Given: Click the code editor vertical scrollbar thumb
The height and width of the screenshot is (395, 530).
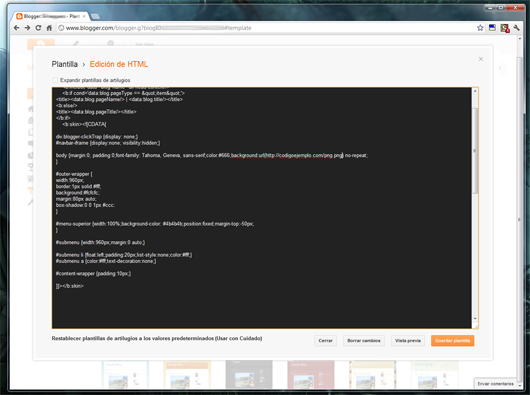Looking at the screenshot, I should coord(475,150).
